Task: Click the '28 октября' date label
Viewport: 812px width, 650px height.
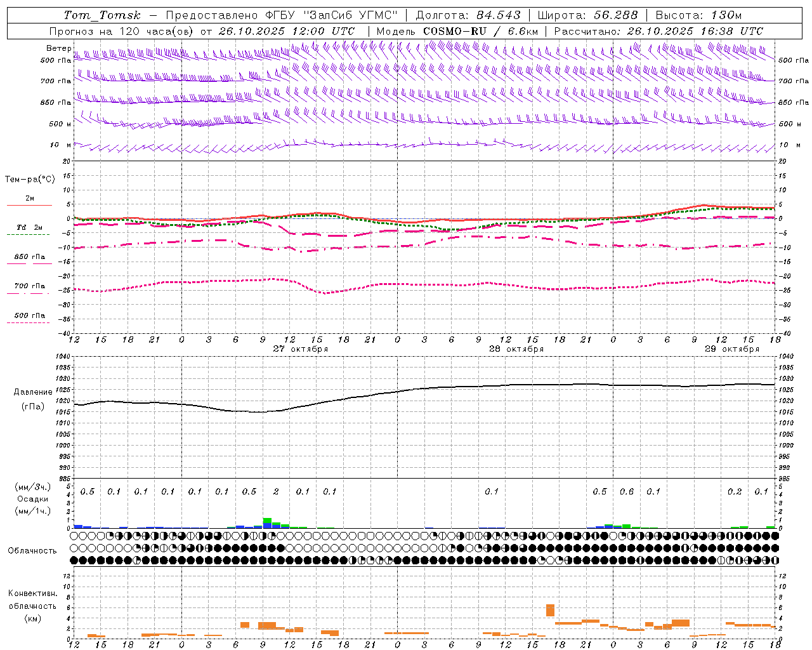Action: pyautogui.click(x=516, y=349)
